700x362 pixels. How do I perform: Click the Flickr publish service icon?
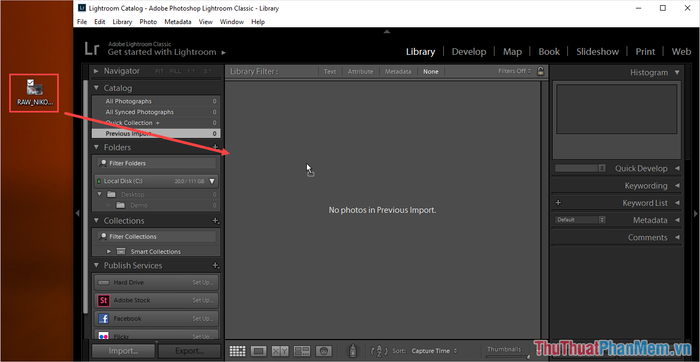(103, 336)
